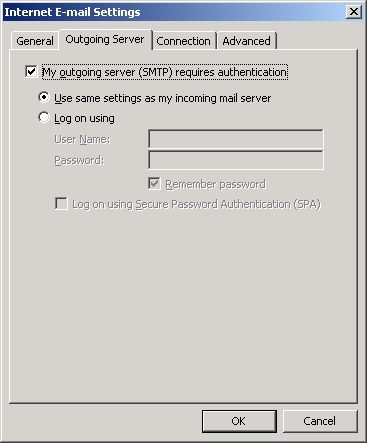
Task: Click the 'Use same settings as my incoming' label
Action: (x=163, y=98)
